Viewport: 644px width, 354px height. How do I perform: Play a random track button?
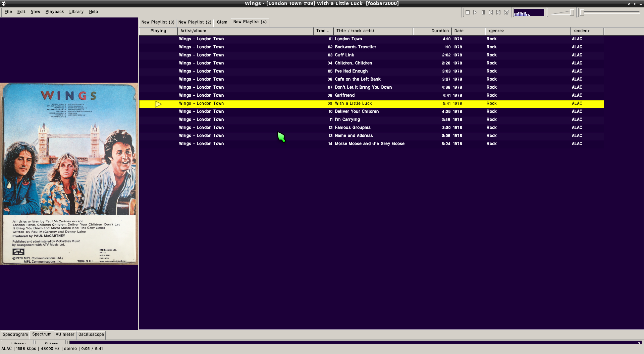coord(506,12)
